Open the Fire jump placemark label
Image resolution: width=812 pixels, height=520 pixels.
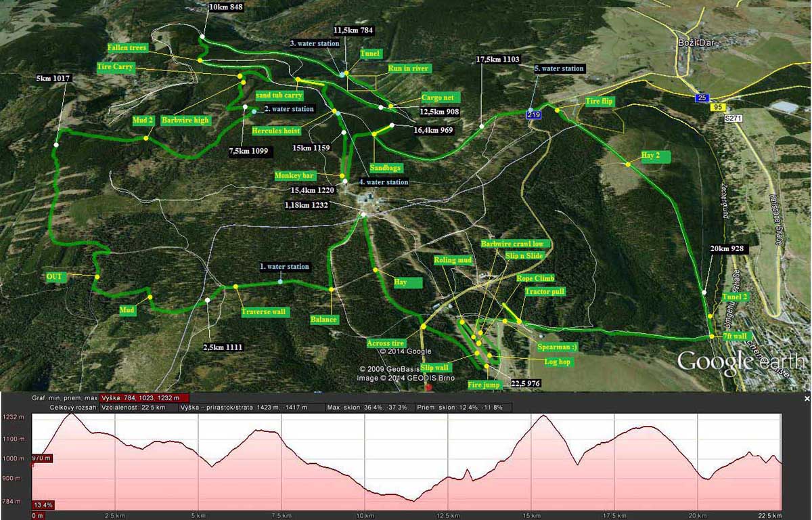(483, 384)
